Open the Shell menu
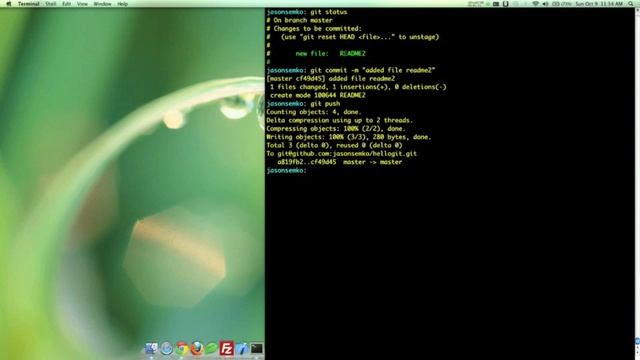Screen dimensions: 640x360 51,4
